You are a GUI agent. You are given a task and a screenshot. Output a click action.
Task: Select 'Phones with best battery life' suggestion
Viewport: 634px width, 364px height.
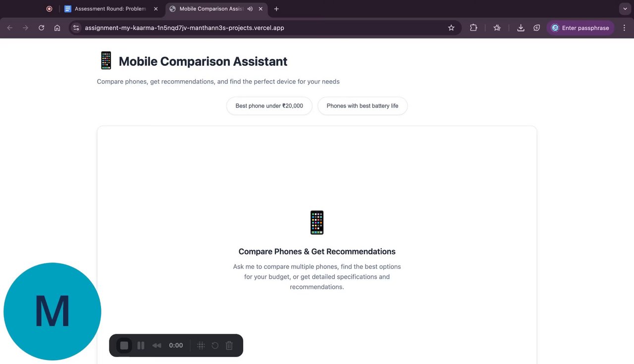pos(363,106)
